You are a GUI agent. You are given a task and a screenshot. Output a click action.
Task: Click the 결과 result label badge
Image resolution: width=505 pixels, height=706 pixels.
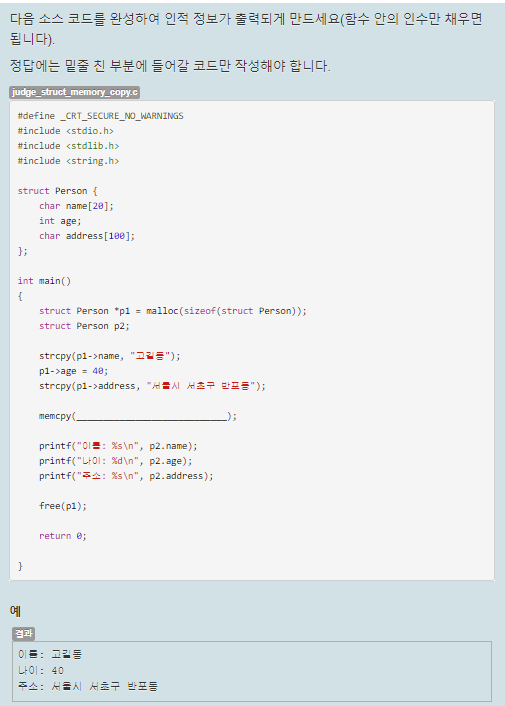[23, 634]
